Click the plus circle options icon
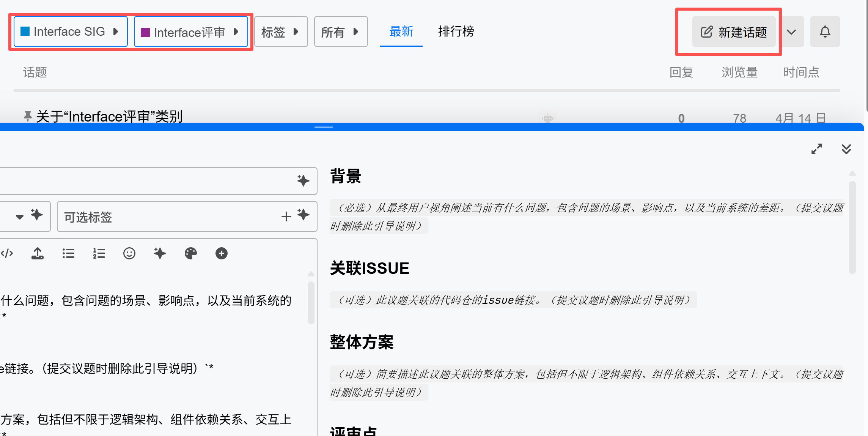This screenshot has width=868, height=436. [x=221, y=253]
